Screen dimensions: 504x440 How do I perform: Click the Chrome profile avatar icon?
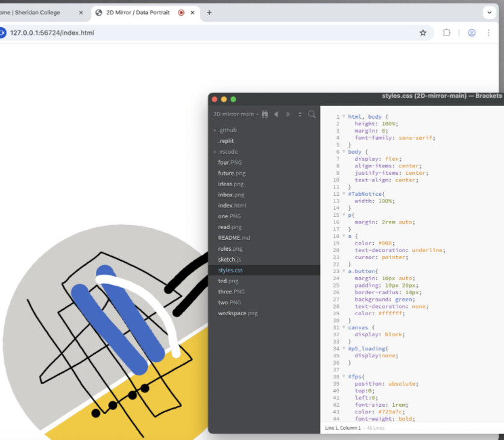coord(471,33)
